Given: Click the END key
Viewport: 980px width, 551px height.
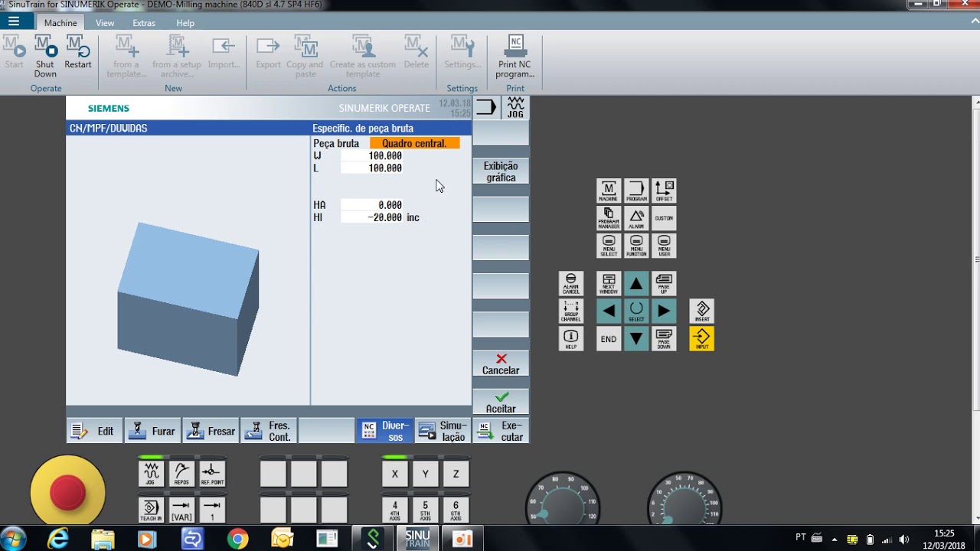Looking at the screenshot, I should pos(609,339).
